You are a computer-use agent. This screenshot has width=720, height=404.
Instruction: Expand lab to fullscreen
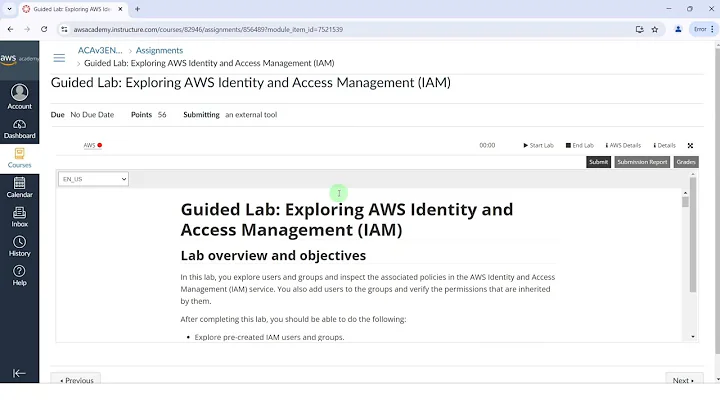pyautogui.click(x=690, y=146)
